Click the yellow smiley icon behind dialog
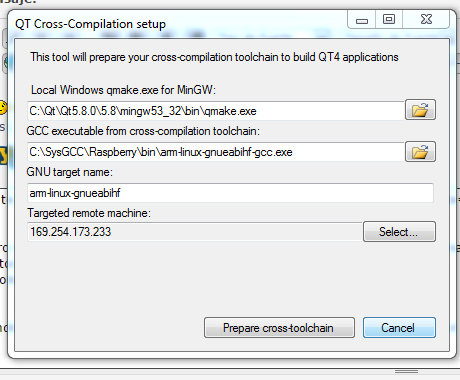The height and width of the screenshot is (380, 460). pos(3,108)
